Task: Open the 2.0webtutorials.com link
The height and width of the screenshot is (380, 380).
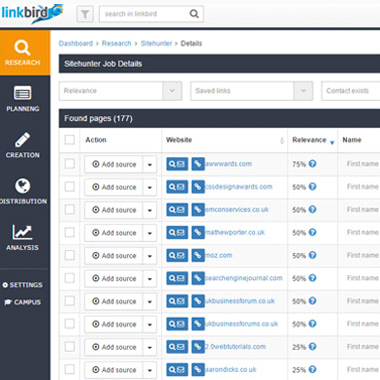Action: 235,347
